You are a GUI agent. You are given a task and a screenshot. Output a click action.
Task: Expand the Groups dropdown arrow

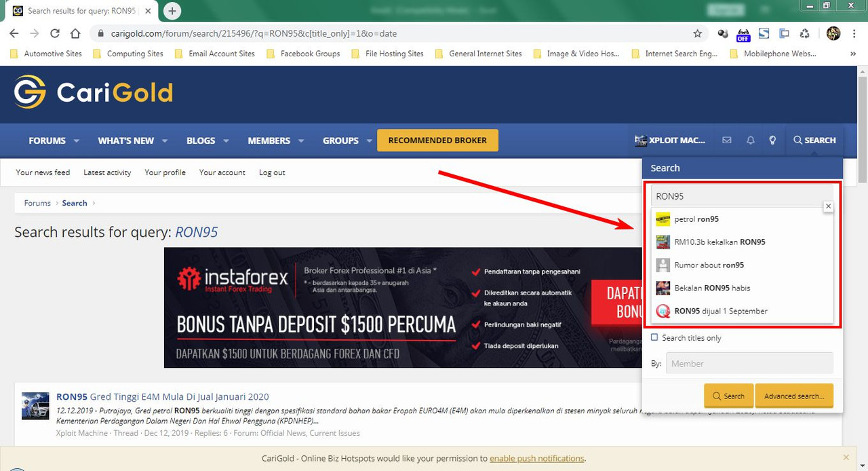370,140
